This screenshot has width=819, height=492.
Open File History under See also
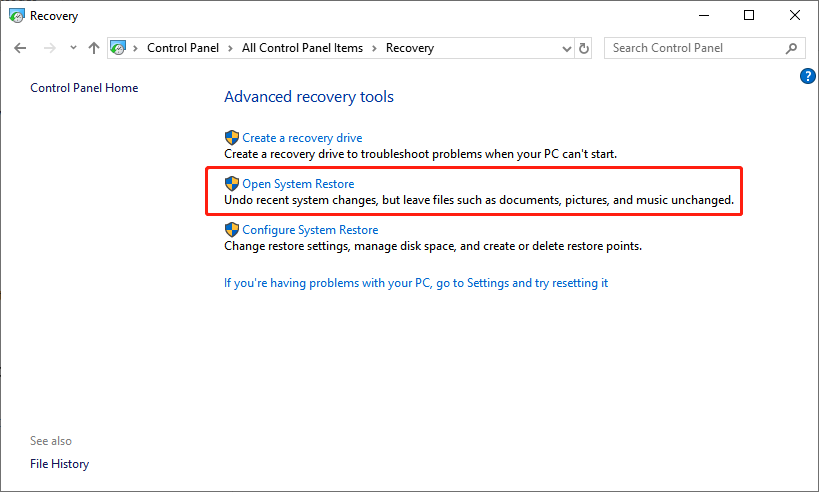coord(59,464)
